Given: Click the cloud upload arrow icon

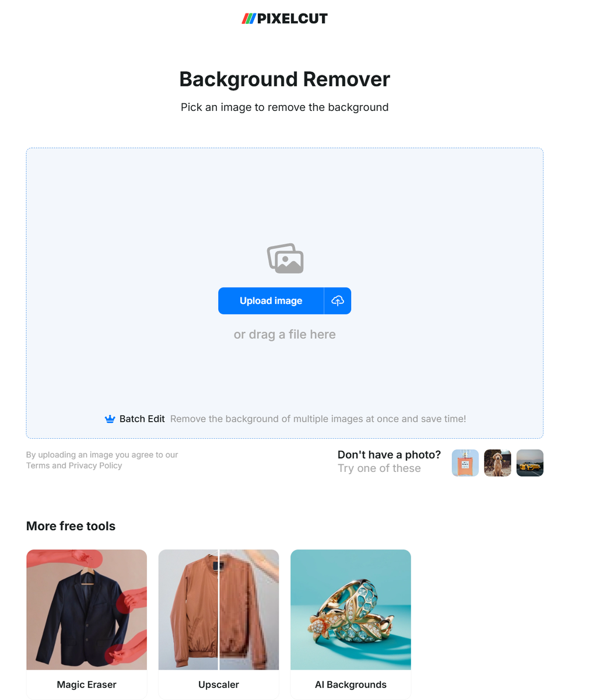Looking at the screenshot, I should click(x=338, y=301).
